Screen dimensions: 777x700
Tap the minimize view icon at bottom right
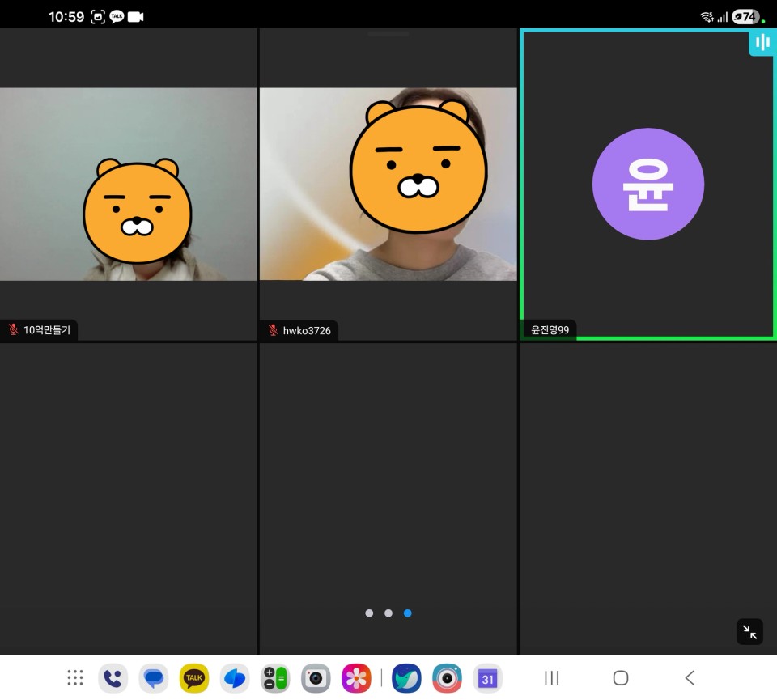point(749,632)
